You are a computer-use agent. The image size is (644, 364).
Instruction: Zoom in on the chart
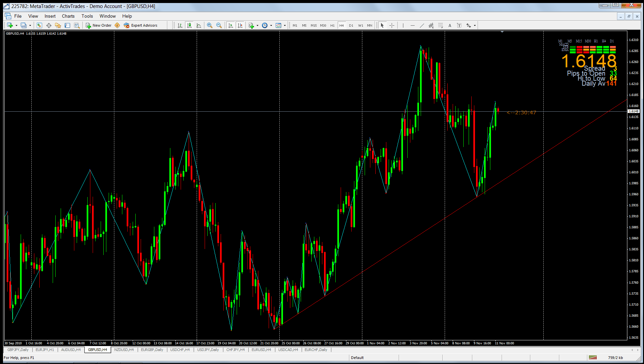(210, 25)
